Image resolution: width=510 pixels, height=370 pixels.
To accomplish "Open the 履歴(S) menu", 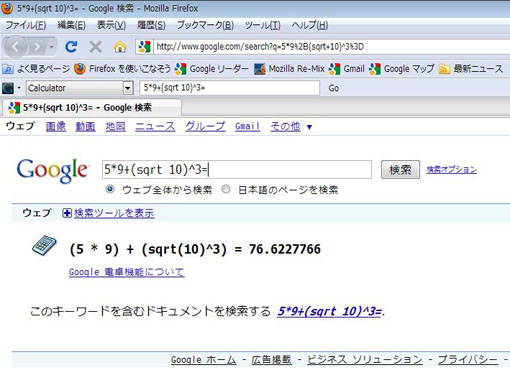I will [x=151, y=25].
